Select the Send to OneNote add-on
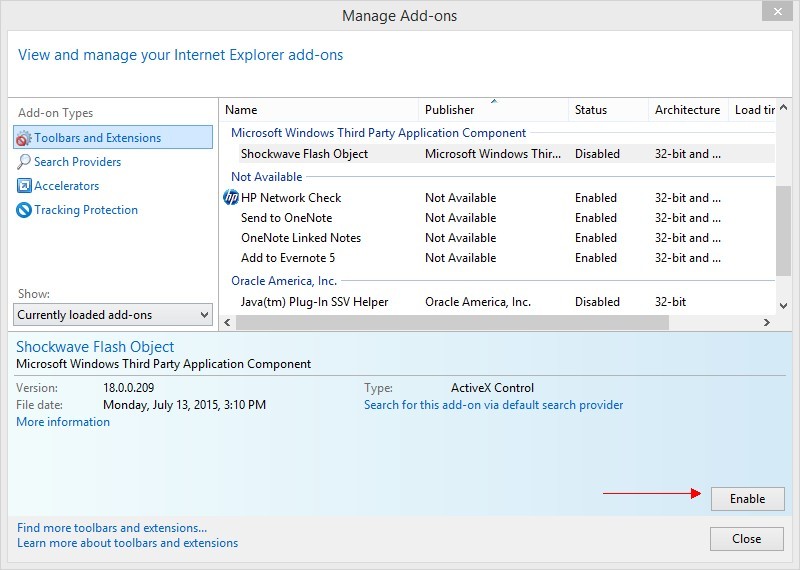800x570 pixels. tap(286, 218)
